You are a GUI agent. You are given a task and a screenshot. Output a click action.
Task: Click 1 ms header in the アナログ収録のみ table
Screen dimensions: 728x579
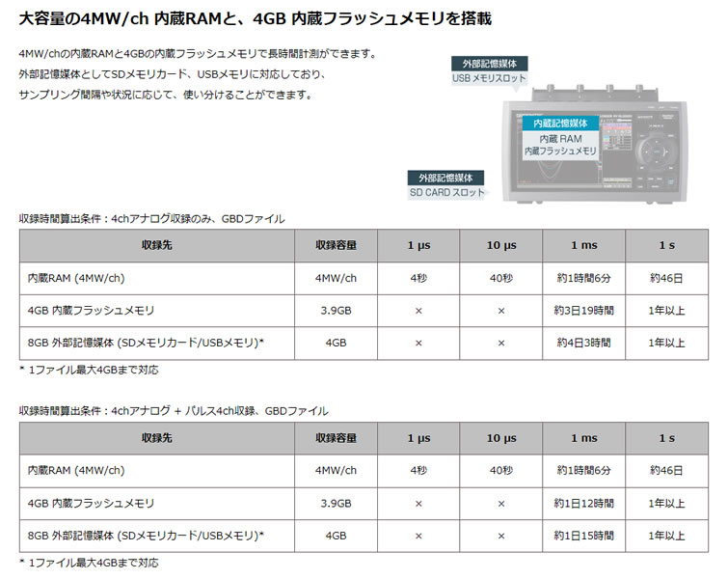(583, 245)
